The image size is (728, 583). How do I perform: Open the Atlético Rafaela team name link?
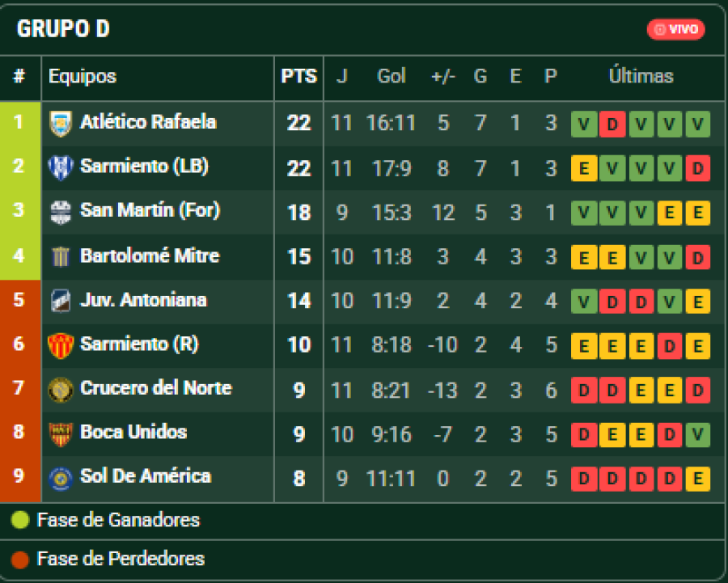[x=148, y=123]
